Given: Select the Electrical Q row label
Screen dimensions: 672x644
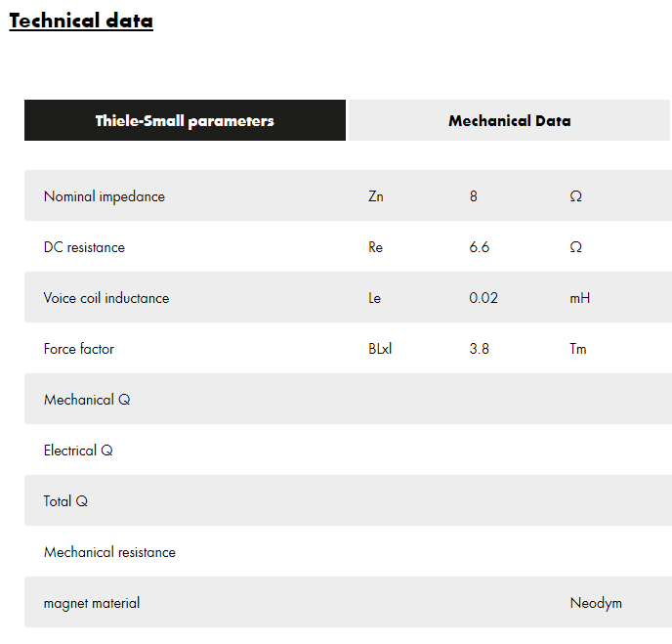Looking at the screenshot, I should pos(78,451).
